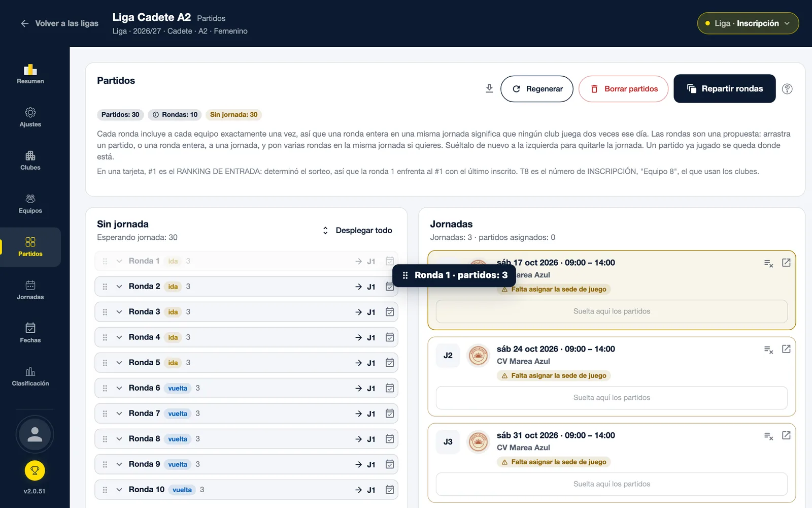The width and height of the screenshot is (812, 508).
Task: Assign Ronda 7 to J1 arrow
Action: click(365, 414)
